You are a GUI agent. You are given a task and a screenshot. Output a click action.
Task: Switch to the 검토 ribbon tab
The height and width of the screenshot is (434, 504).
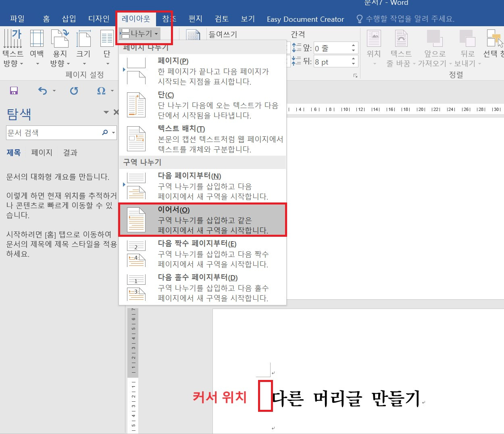(221, 19)
